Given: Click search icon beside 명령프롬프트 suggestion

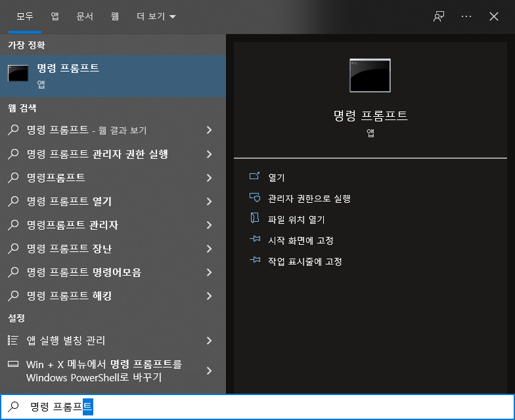Looking at the screenshot, I should pos(13,177).
